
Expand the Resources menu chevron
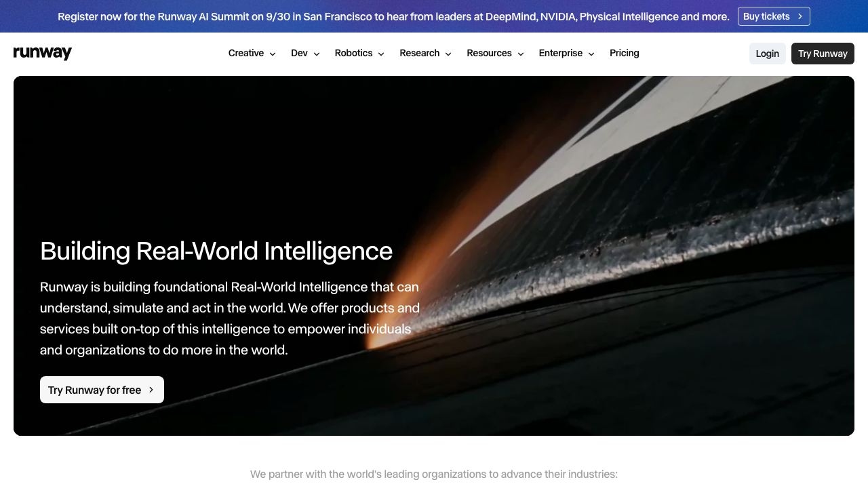pyautogui.click(x=521, y=54)
